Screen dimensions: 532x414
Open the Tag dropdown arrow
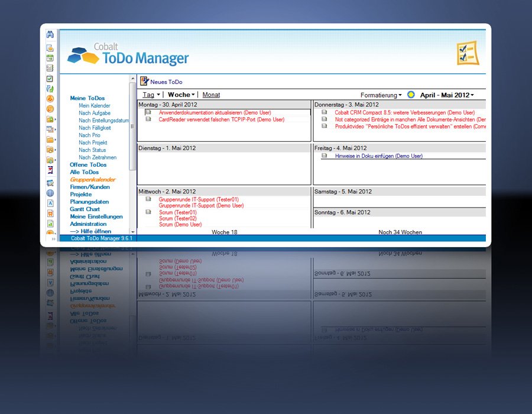click(158, 95)
